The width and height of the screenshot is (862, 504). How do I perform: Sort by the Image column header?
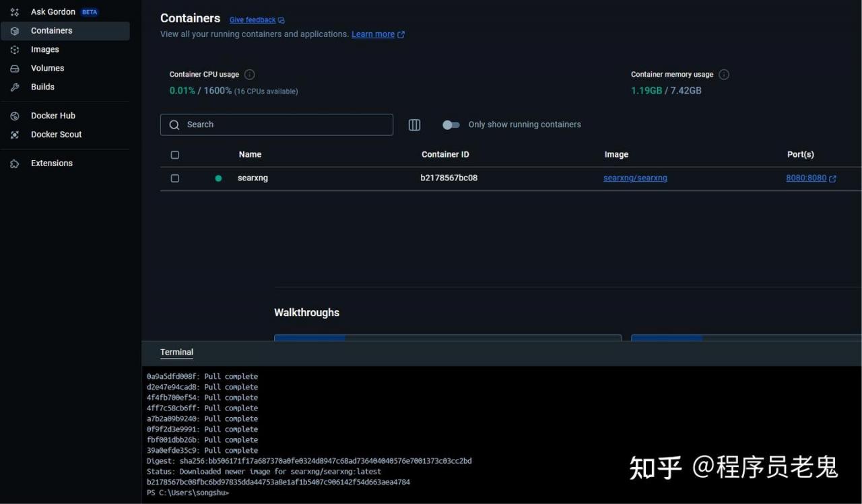pos(616,155)
